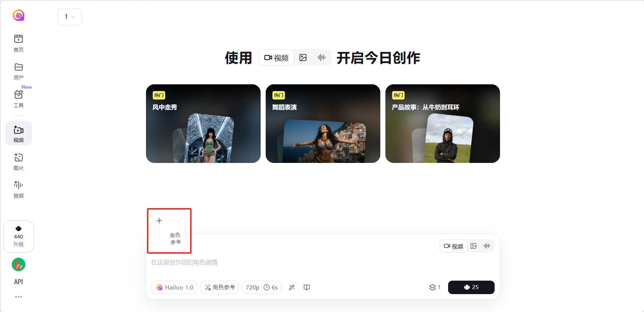Open 720p 6s resolution and duration options
This screenshot has width=644, height=312.
262,287
